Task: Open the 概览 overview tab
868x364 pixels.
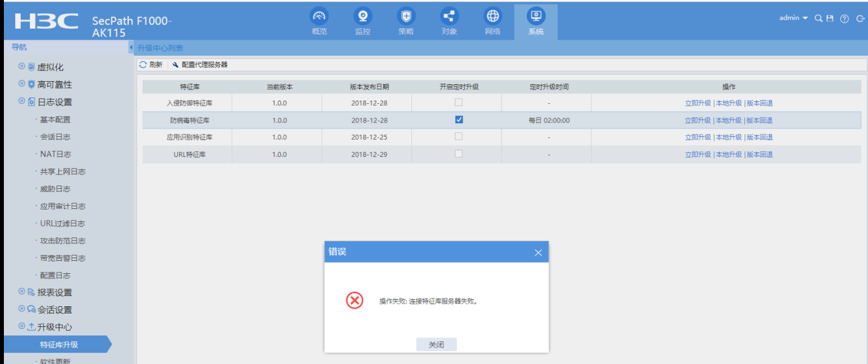Action: tap(319, 21)
